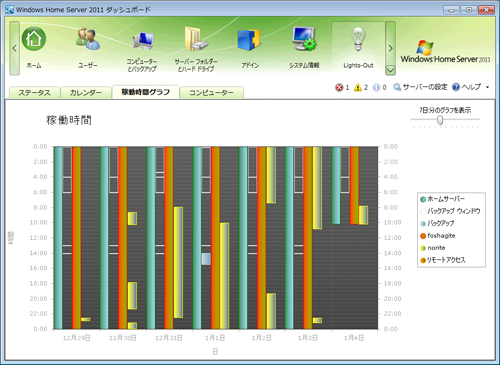The height and width of the screenshot is (365, 500).
Task: Open the ユーザー users section
Action: 88,39
